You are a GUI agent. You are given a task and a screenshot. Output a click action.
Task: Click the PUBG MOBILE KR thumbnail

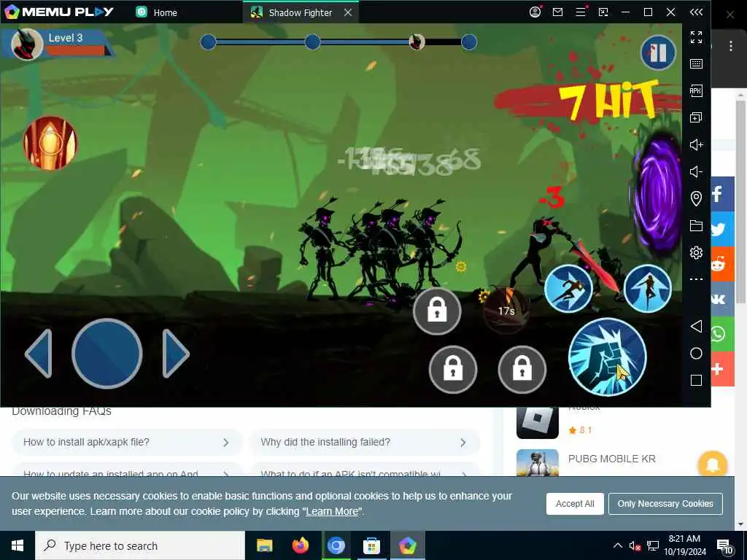pyautogui.click(x=538, y=462)
